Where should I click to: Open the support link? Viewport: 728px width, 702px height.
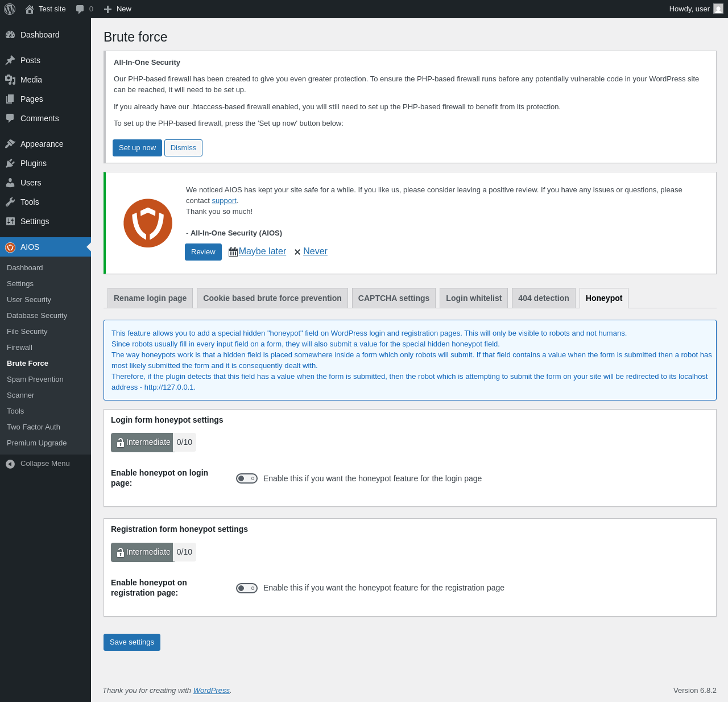(x=224, y=201)
